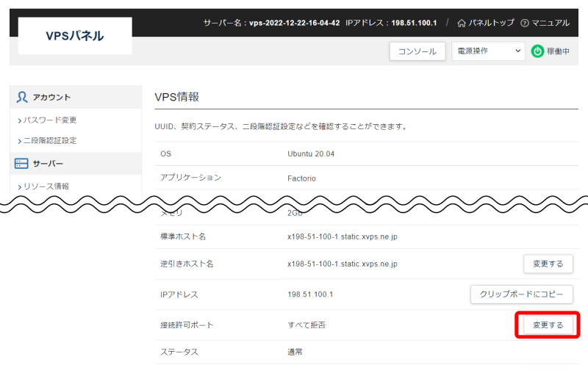588x373 pixels.
Task: Click 変更する for 逆引きホスト名
Action: [548, 264]
